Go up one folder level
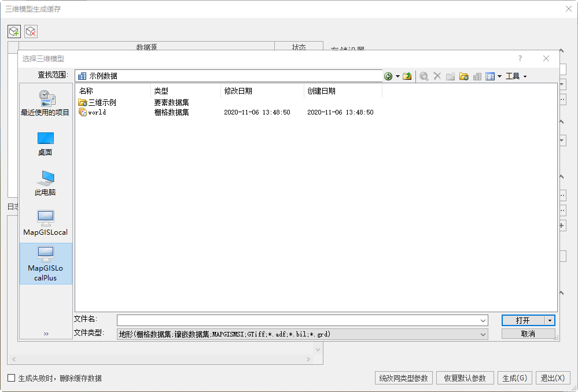Viewport: 578px width, 392px height. (x=407, y=76)
